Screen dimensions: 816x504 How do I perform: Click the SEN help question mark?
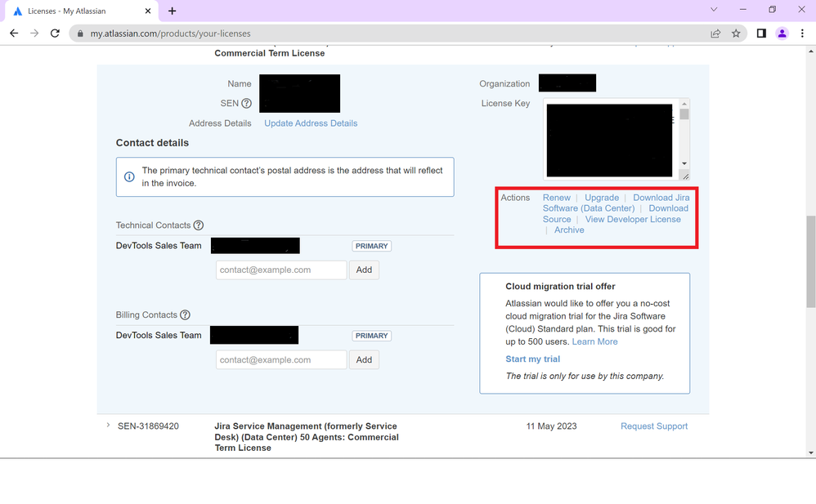coord(247,104)
